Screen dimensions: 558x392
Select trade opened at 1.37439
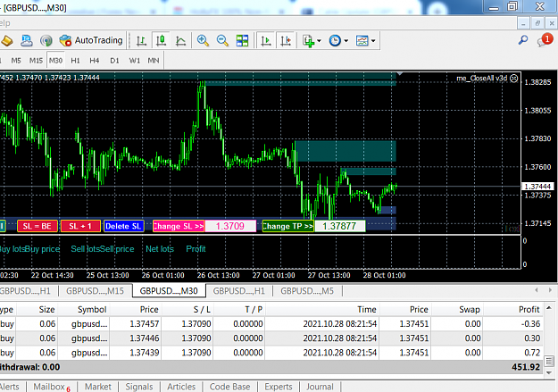271,353
